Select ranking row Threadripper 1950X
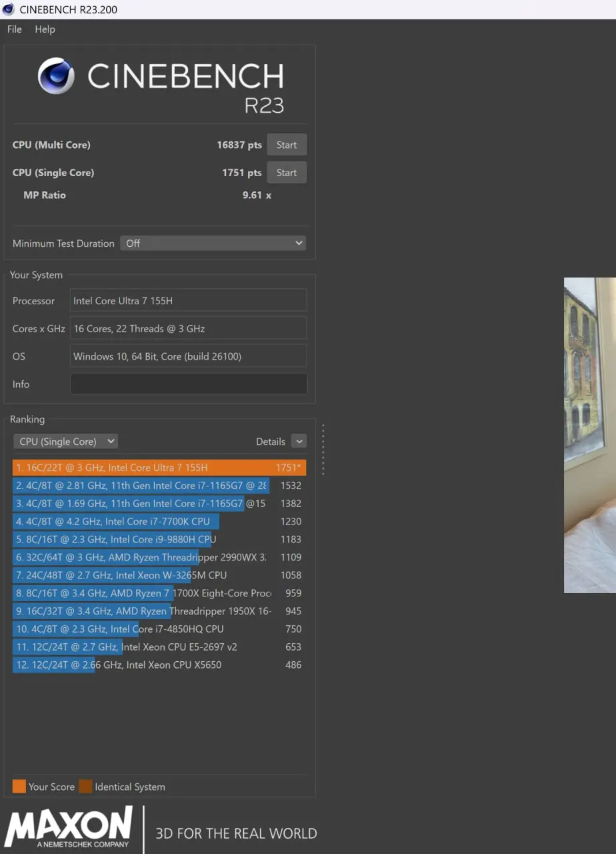Screen dimensions: 616x854 pyautogui.click(x=159, y=611)
